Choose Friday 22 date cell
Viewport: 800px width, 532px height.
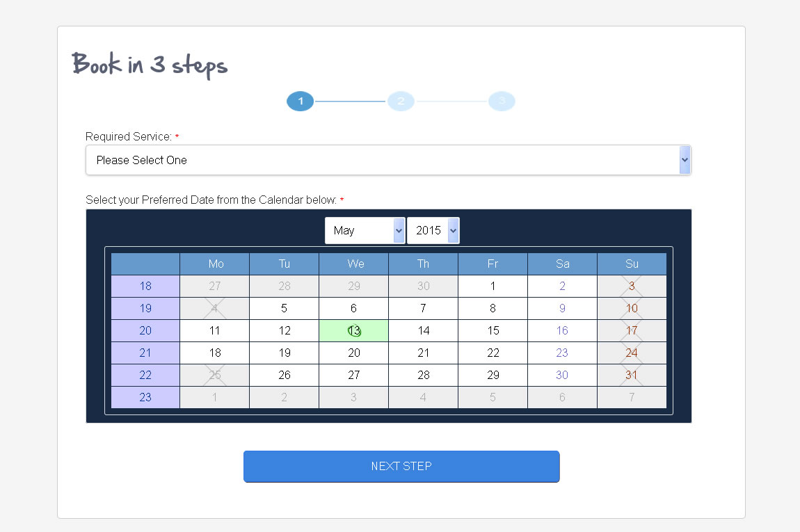coord(493,353)
